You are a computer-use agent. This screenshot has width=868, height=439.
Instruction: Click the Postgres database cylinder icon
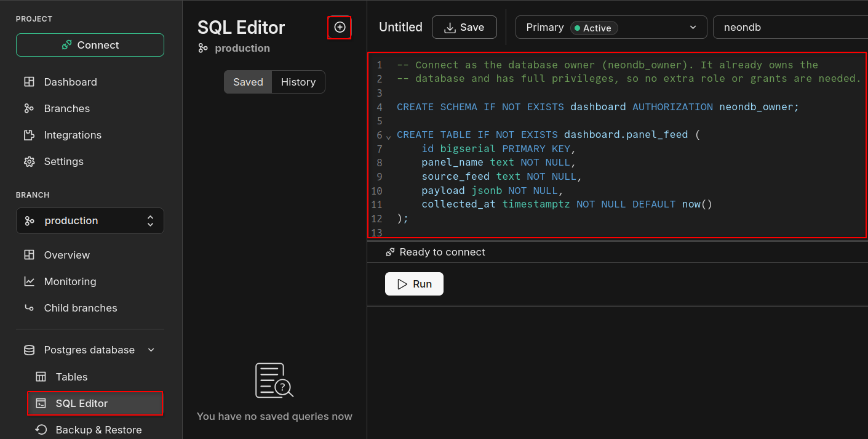29,350
